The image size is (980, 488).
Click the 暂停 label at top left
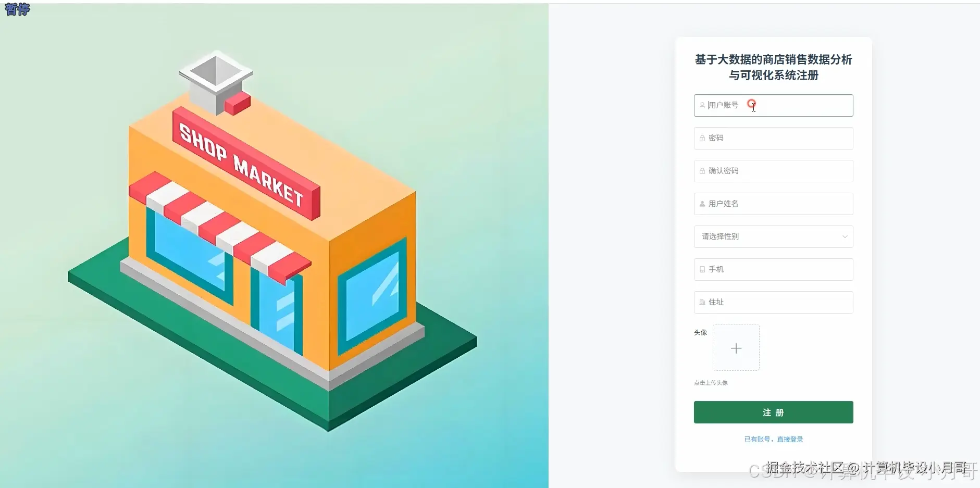coord(17,9)
